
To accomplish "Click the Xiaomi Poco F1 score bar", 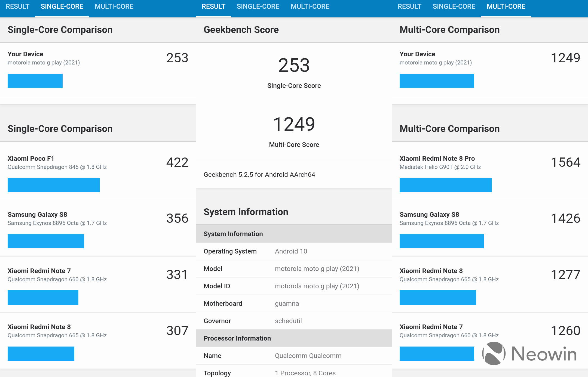I will pos(54,185).
